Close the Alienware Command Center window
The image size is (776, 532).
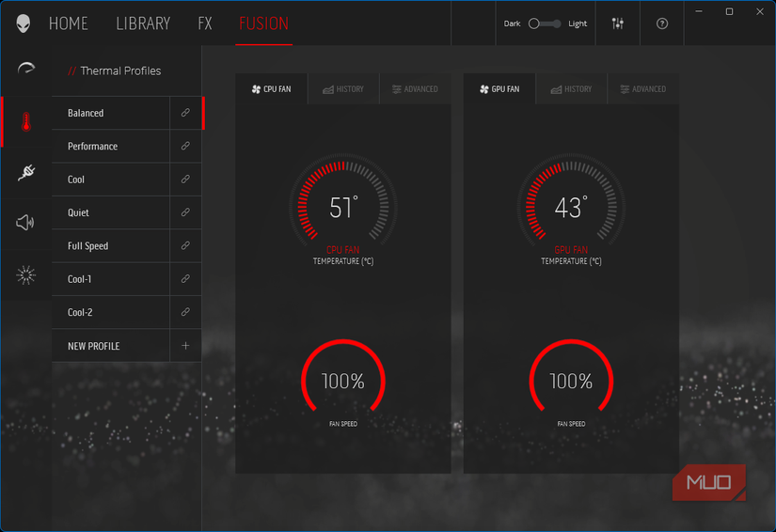coord(760,11)
